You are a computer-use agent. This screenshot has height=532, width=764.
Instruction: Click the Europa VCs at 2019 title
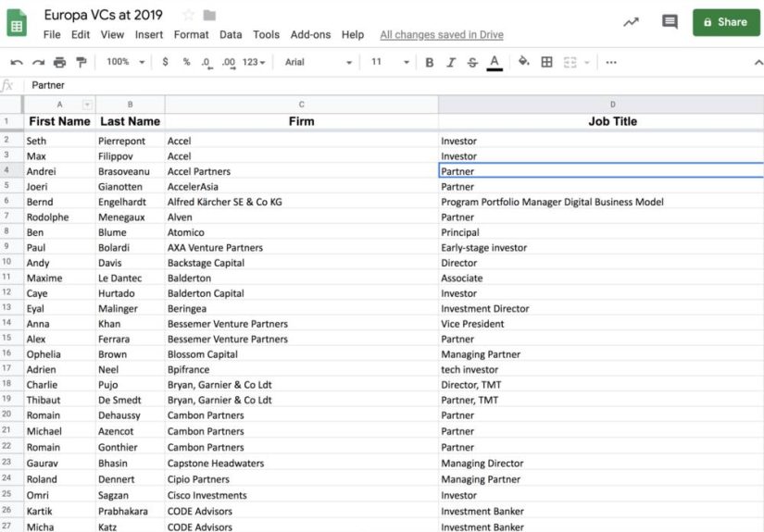pos(104,15)
